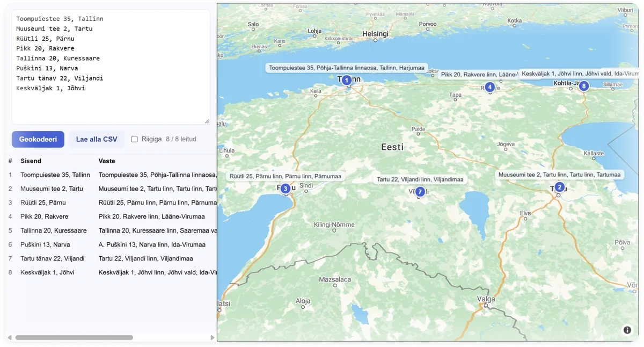
Task: Click the Salo town label on the map
Action: tap(253, 24)
